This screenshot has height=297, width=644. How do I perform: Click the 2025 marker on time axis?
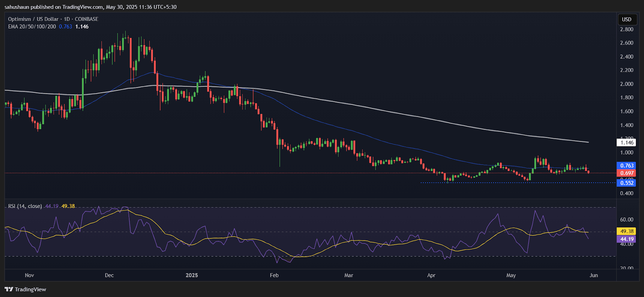point(192,275)
